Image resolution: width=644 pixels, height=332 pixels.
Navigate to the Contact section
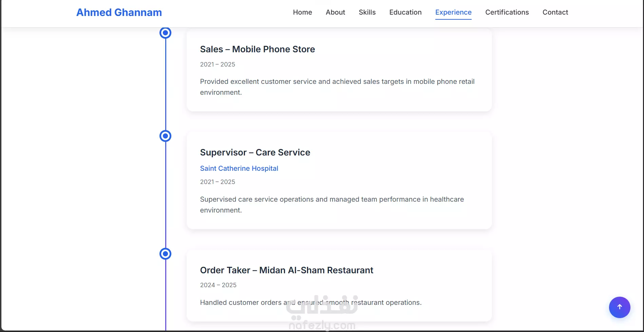[x=555, y=12]
